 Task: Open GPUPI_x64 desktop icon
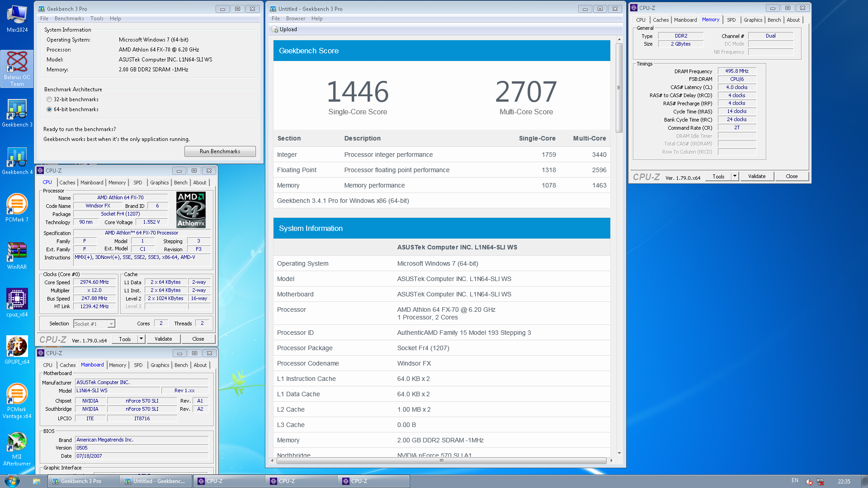coord(17,351)
